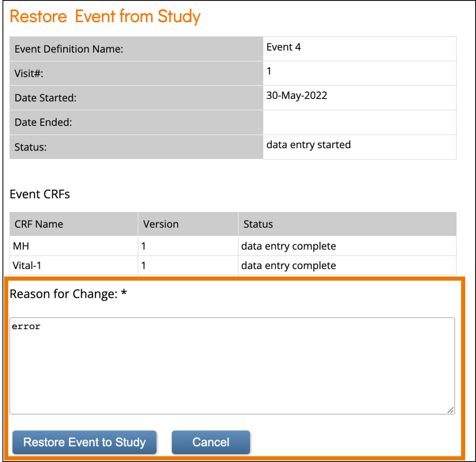
Task: Click the textarea resize grip
Action: point(450,410)
